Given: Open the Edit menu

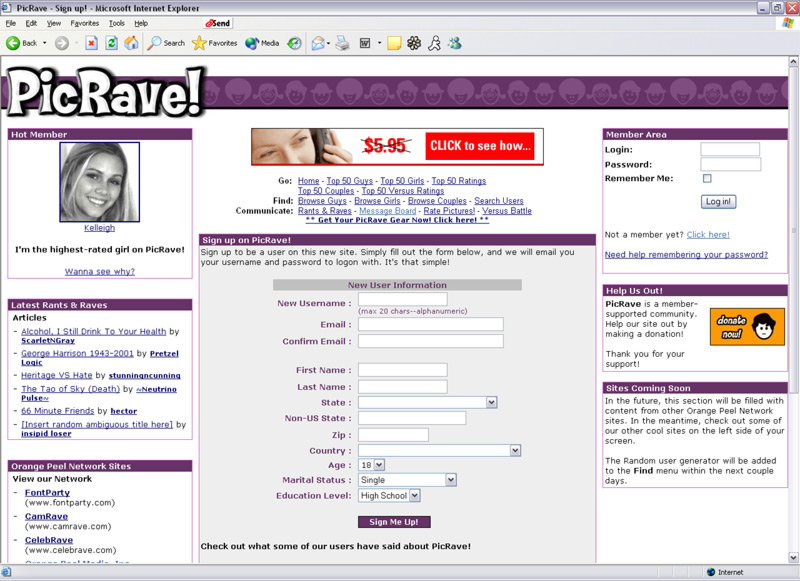Looking at the screenshot, I should pyautogui.click(x=31, y=23).
